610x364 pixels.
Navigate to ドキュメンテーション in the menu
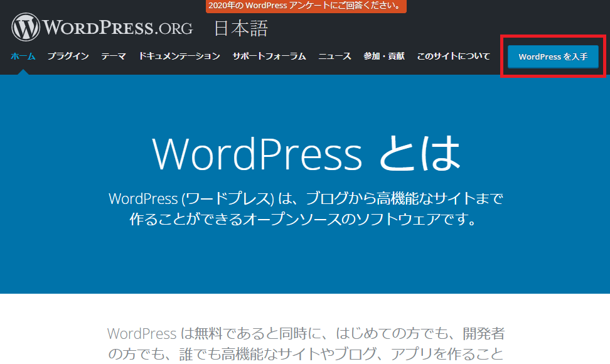coord(179,56)
